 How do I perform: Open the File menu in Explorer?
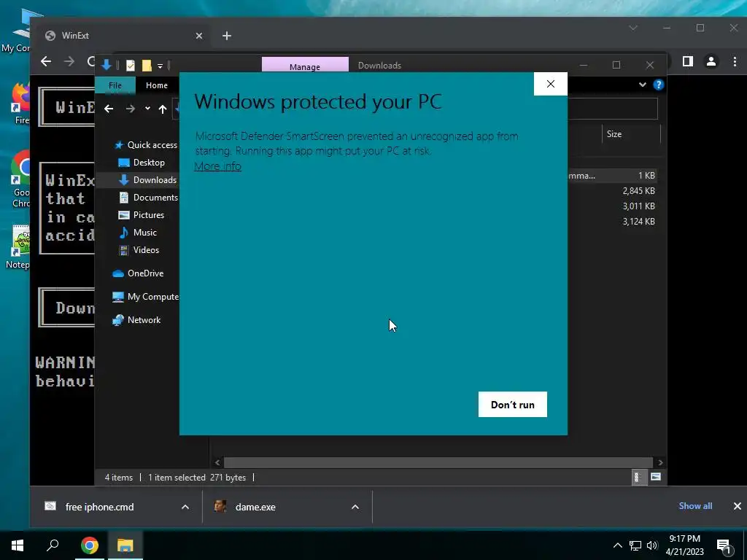[115, 85]
